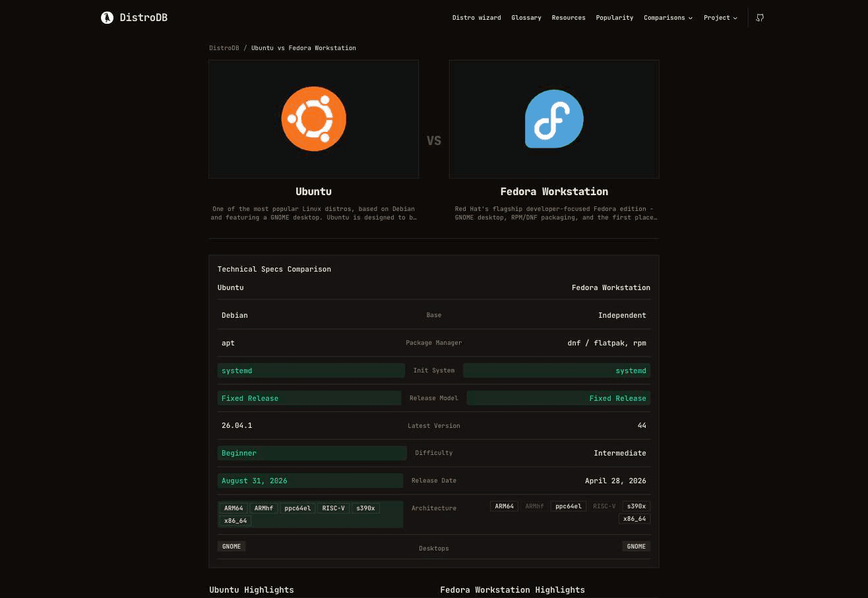Click Ubuntu's ARM64 architecture tag
This screenshot has height=598, width=868.
coord(233,508)
